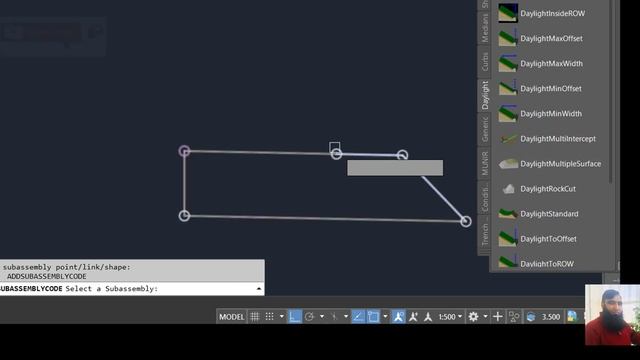Image resolution: width=640 pixels, height=360 pixels.
Task: Open the object snap settings dropdown
Action: pyautogui.click(x=385, y=317)
